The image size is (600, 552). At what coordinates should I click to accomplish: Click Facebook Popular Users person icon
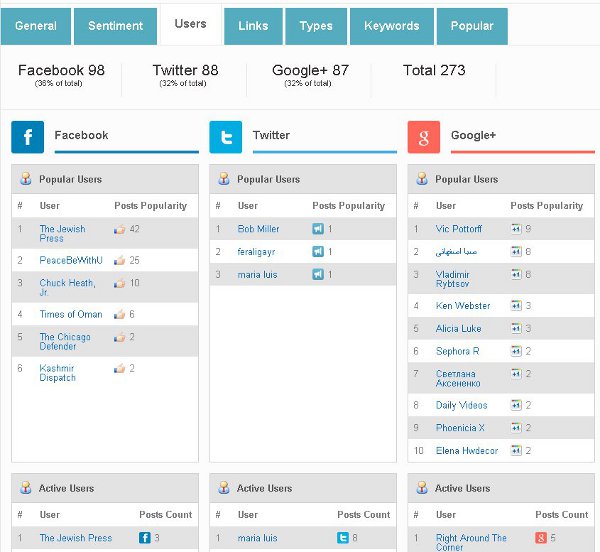click(26, 179)
